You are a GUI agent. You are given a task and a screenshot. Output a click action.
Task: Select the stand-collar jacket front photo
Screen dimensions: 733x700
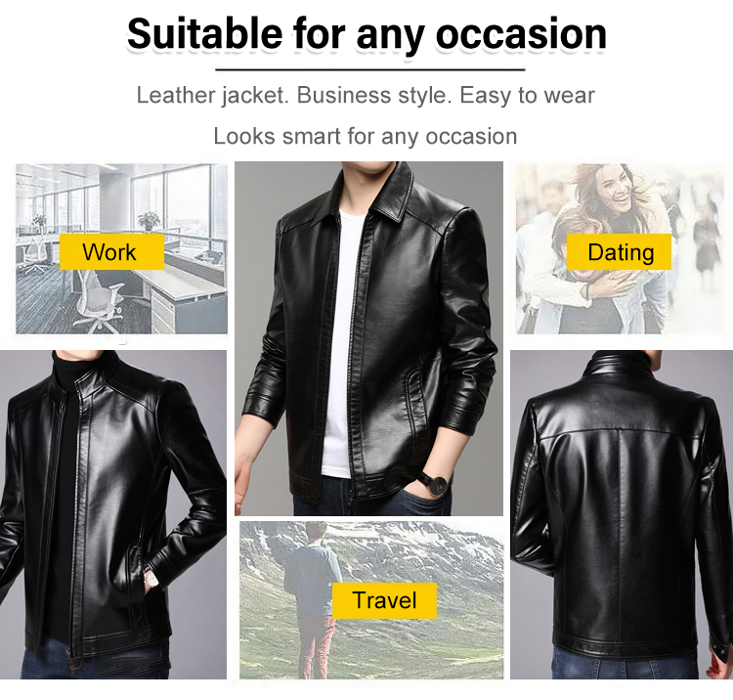coord(113,514)
